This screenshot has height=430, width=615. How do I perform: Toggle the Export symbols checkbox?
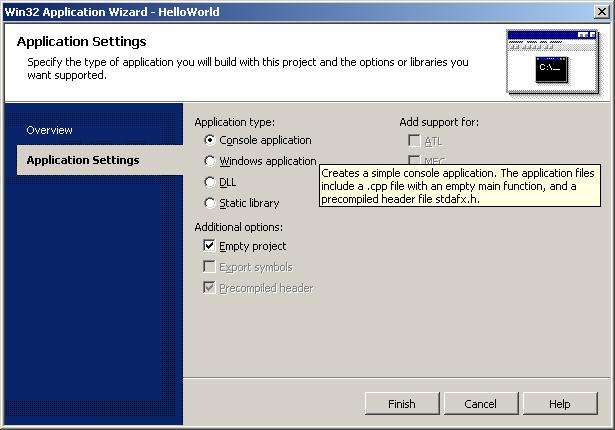point(209,267)
